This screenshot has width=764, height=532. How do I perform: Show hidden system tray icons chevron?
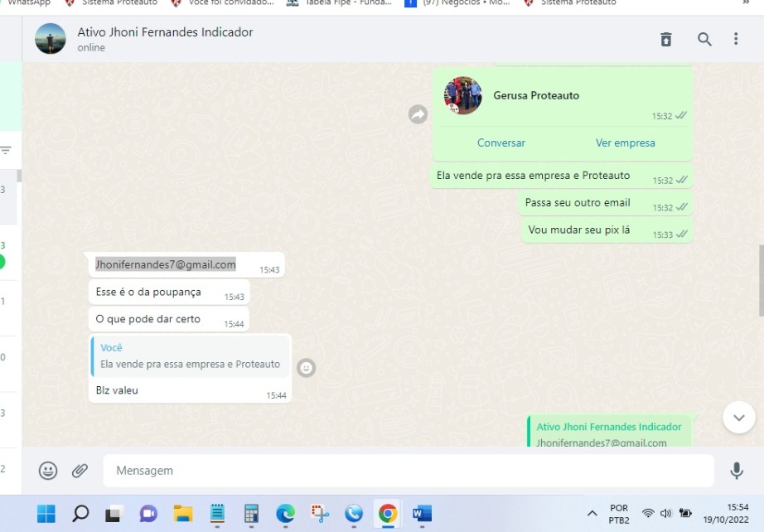click(x=592, y=514)
